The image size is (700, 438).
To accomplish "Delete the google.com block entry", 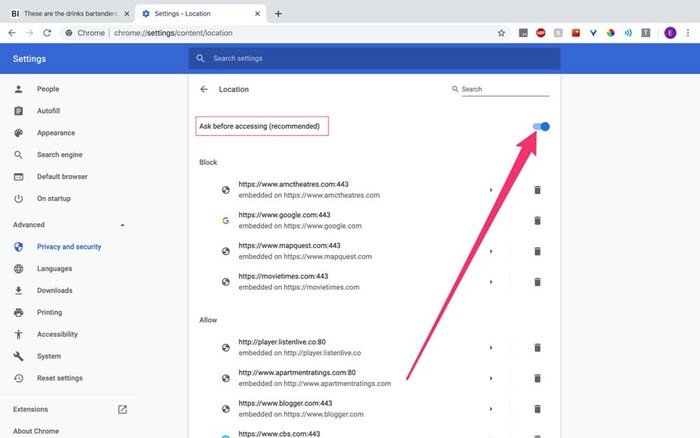I will coord(538,221).
